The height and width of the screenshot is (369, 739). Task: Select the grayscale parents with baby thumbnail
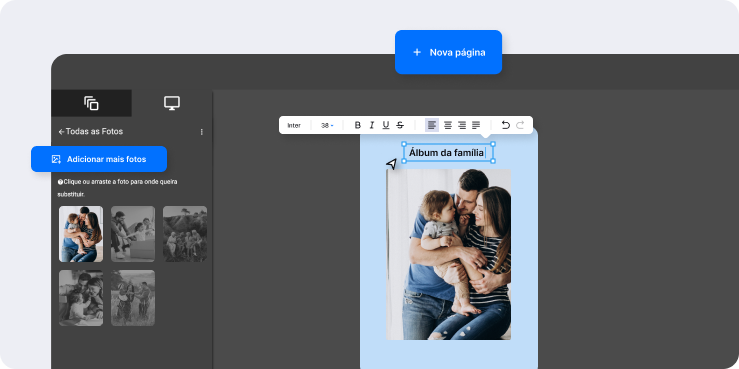pyautogui.click(x=81, y=298)
